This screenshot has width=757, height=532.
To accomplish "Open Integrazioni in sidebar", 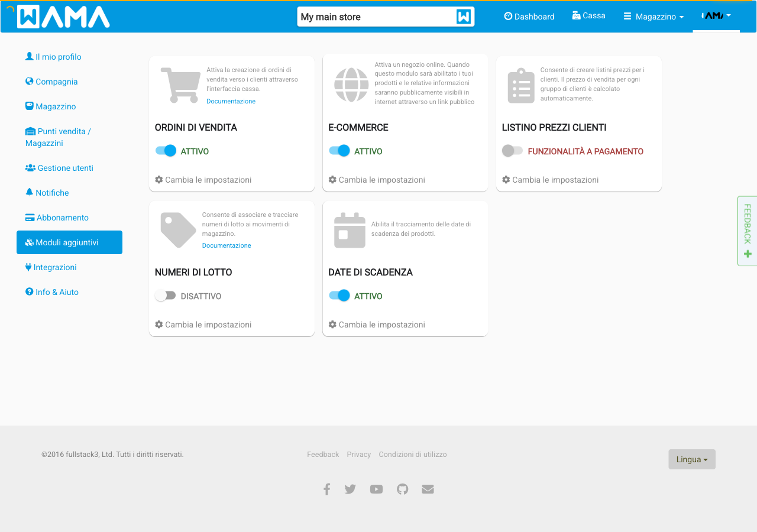I will pyautogui.click(x=69, y=267).
